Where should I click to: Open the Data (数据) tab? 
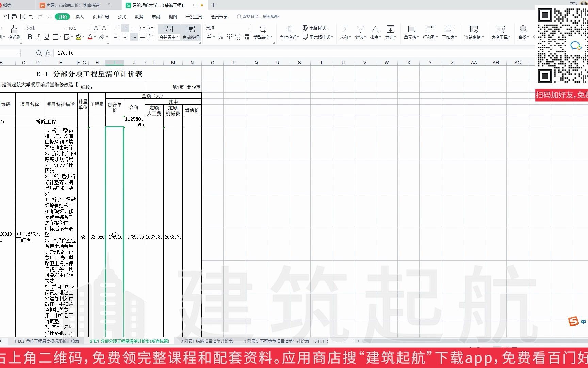tap(138, 17)
